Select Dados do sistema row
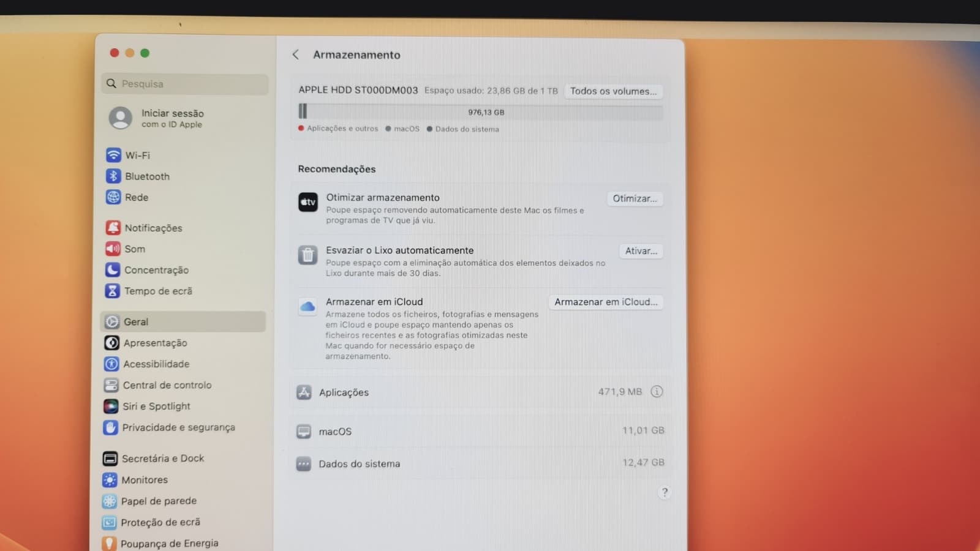This screenshot has height=551, width=980. point(481,463)
